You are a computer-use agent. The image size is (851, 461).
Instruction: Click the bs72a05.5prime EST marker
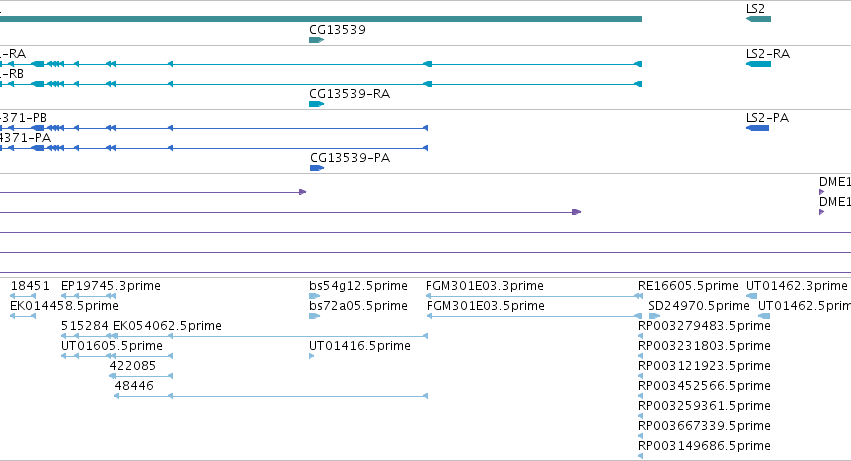pyautogui.click(x=315, y=316)
